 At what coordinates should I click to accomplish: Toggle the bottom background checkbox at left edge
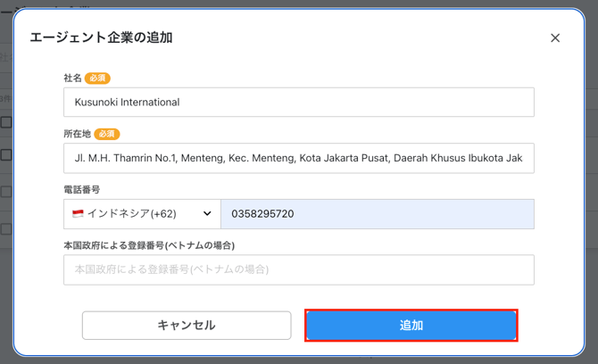pos(5,228)
